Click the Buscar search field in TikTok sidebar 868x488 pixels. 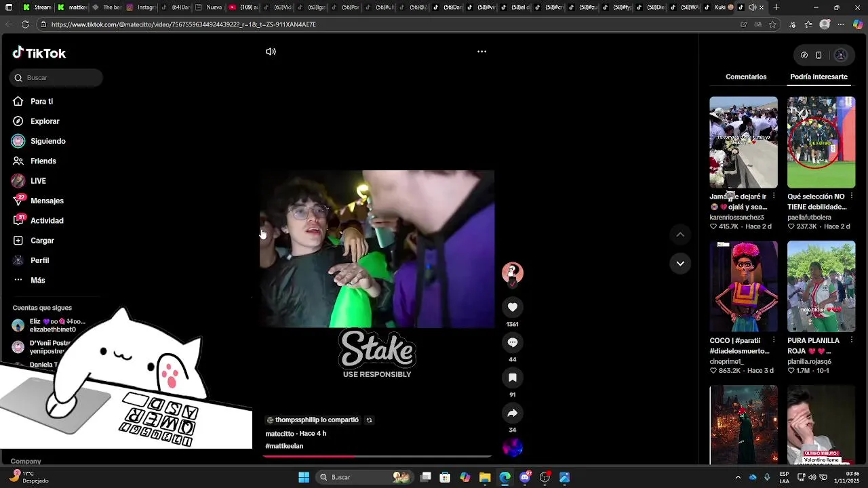pyautogui.click(x=56, y=78)
